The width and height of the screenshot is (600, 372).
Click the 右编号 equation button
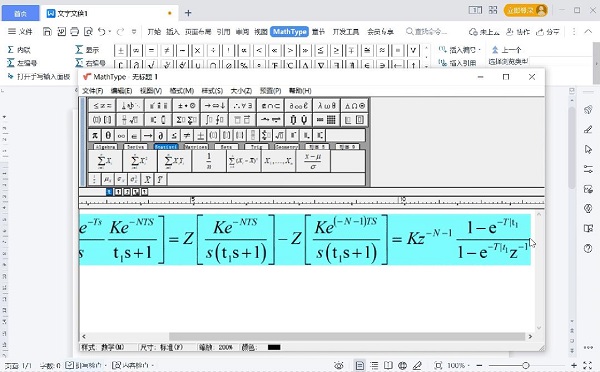[x=90, y=63]
